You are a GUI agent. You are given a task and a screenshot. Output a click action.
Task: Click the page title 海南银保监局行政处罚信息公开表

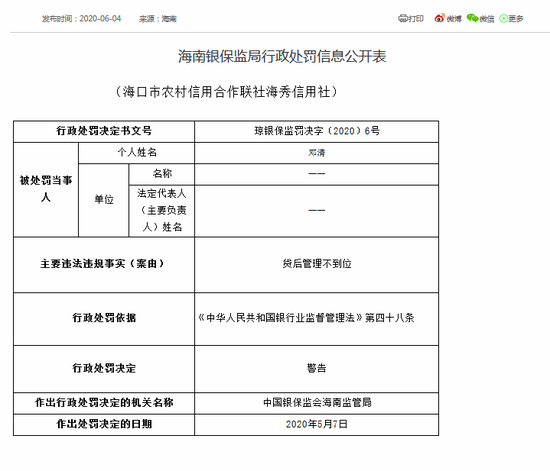tap(282, 56)
